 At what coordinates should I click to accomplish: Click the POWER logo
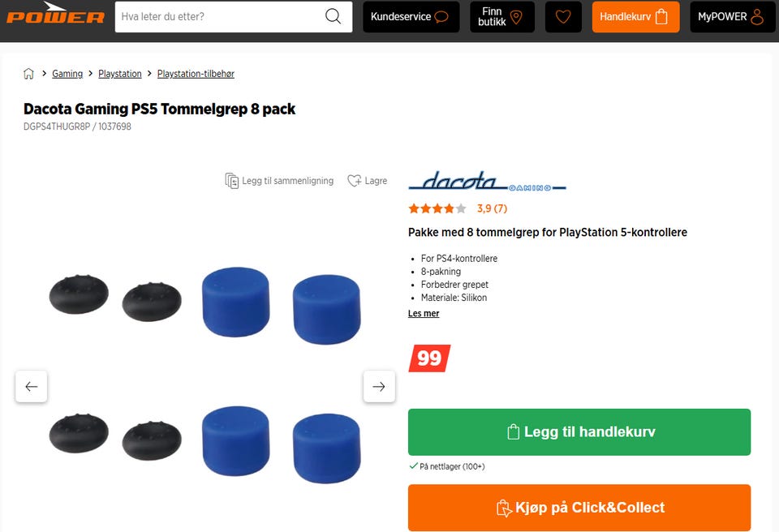(55, 14)
